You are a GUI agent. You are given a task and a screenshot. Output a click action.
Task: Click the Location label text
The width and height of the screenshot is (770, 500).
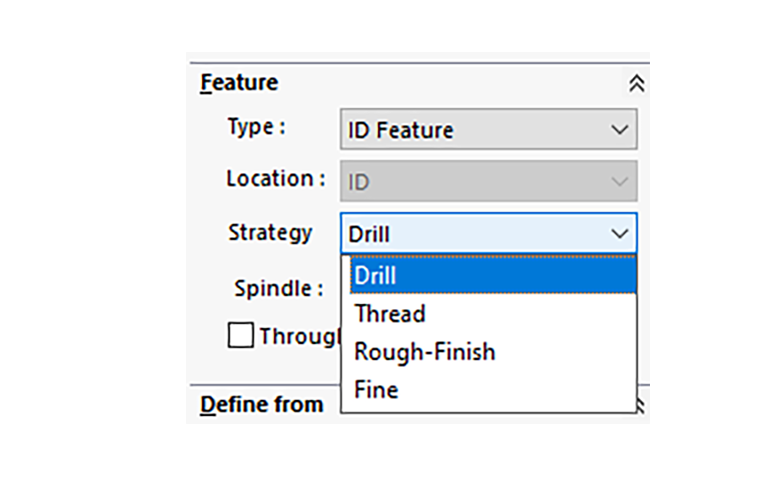[275, 179]
